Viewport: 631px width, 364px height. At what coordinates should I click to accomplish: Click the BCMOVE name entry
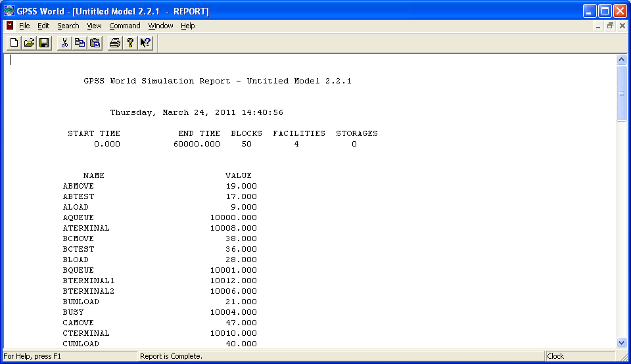coord(78,238)
